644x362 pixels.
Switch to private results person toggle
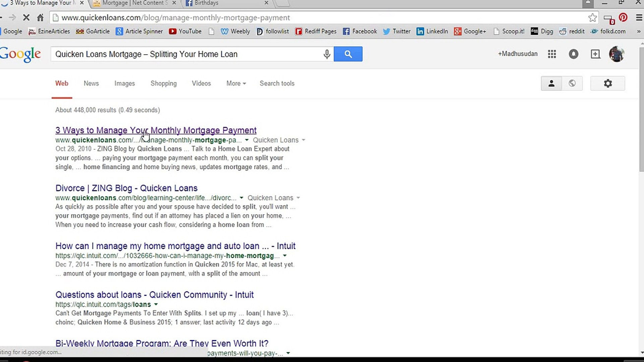[551, 83]
